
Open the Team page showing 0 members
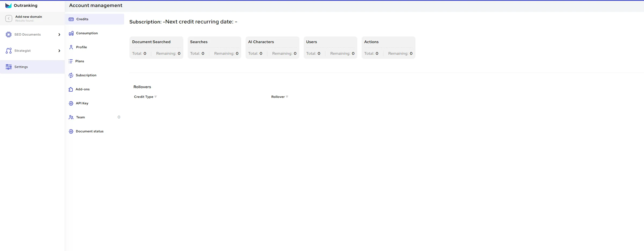click(x=80, y=117)
